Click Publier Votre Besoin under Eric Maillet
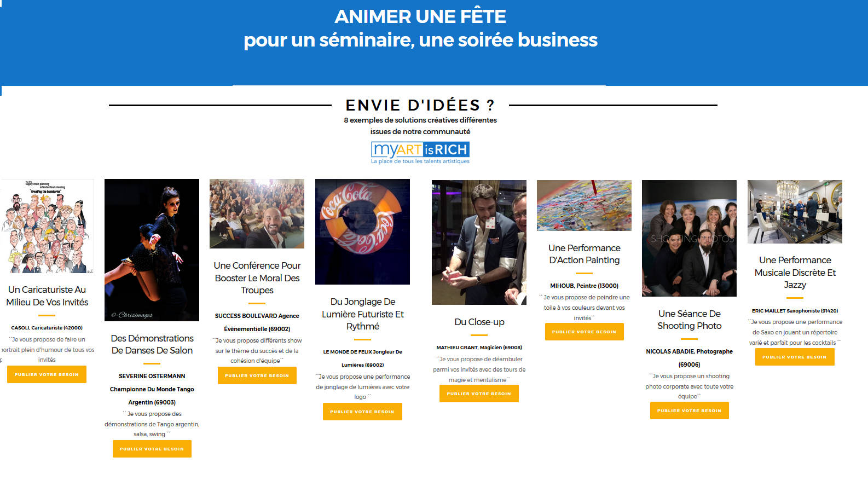 coord(795,357)
